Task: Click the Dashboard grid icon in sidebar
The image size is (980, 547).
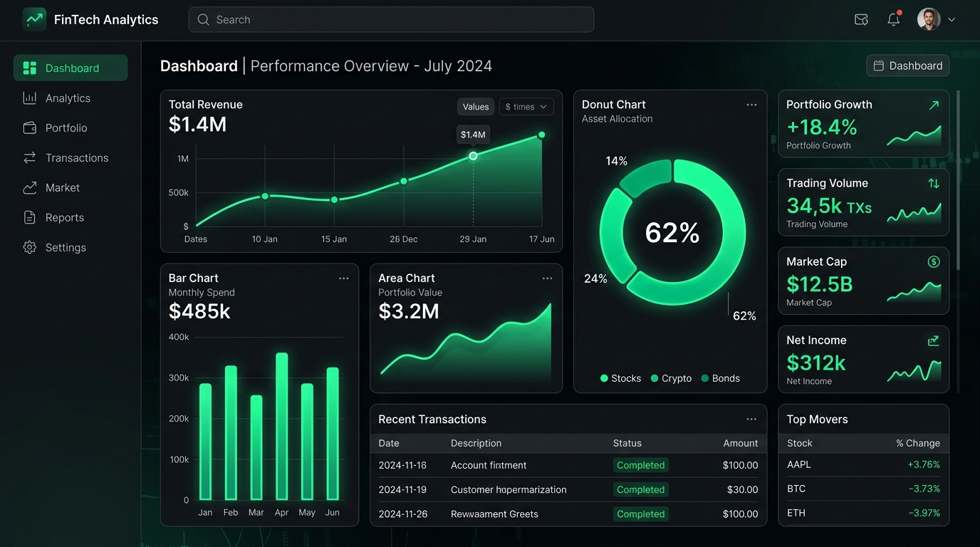Action: click(x=30, y=68)
